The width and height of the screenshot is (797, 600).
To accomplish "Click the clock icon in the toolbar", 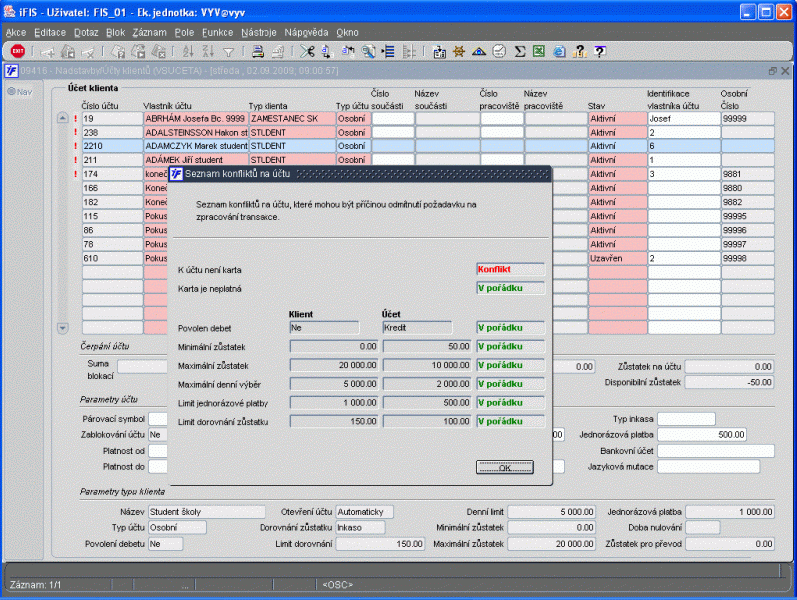I will (498, 51).
